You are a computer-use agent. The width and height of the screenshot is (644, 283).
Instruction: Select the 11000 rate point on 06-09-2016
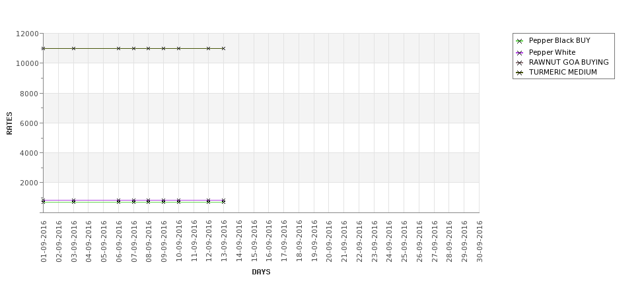(119, 48)
